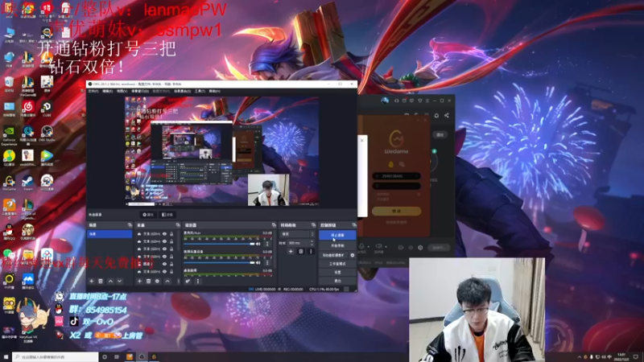Click the 退出 button in OBS
644x362 pixels.
click(337, 281)
